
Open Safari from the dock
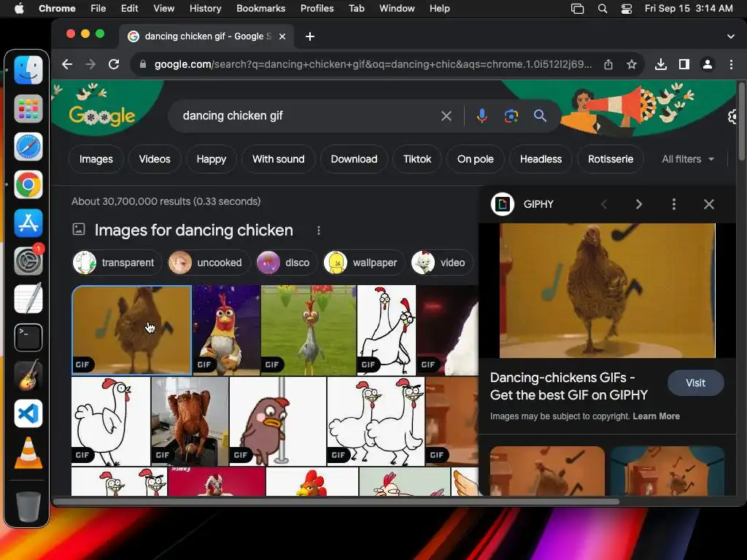tap(28, 147)
